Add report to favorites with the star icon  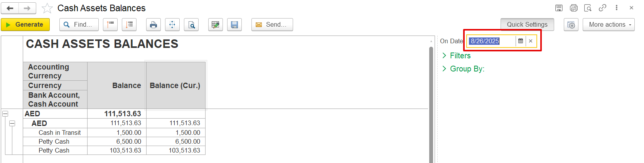47,8
